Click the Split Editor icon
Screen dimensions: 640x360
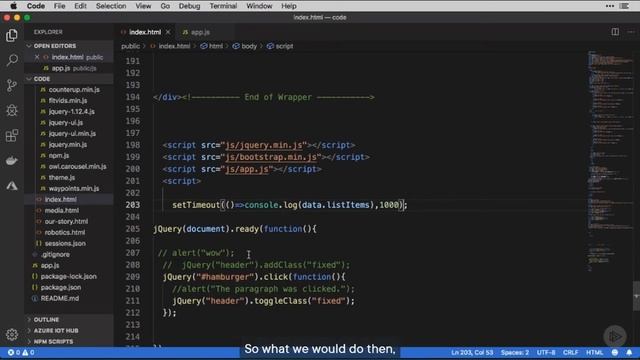click(615, 32)
